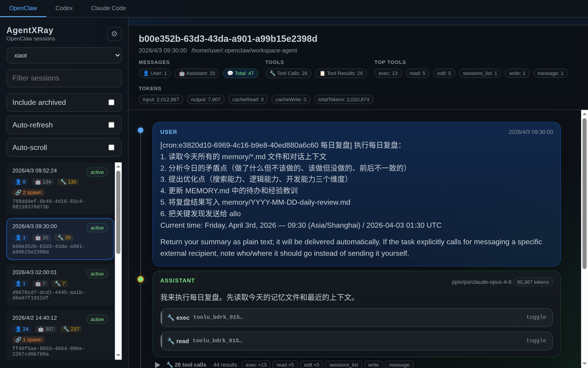Screen dimensions: 588x368
Task: Click the User: 1 messages chip
Action: pos(155,73)
